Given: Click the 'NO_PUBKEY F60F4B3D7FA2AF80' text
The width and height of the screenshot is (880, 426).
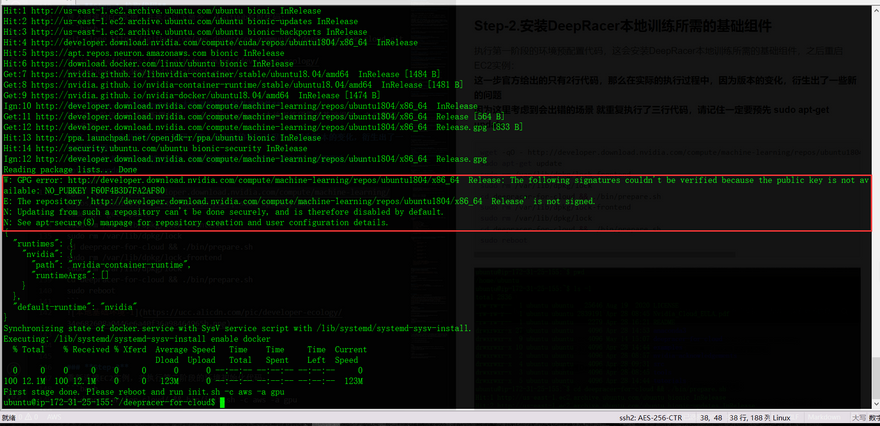Looking at the screenshot, I should pyautogui.click(x=106, y=191).
